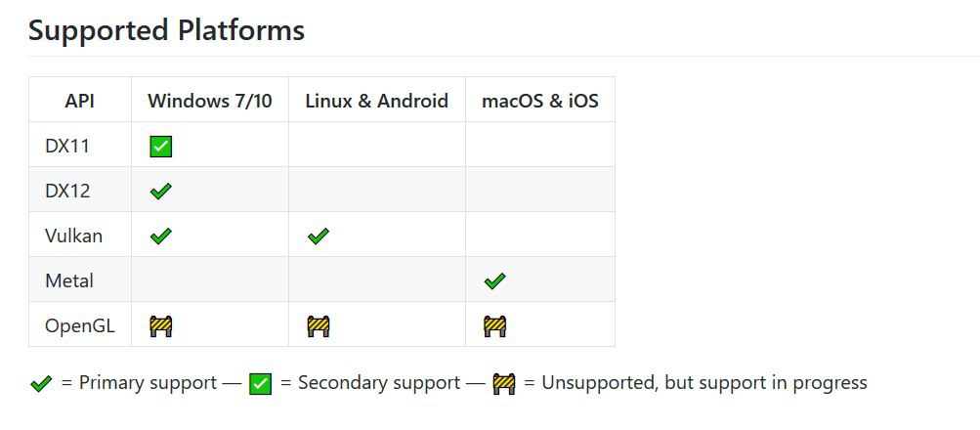980x430 pixels.
Task: Click the API column header
Action: tap(80, 101)
